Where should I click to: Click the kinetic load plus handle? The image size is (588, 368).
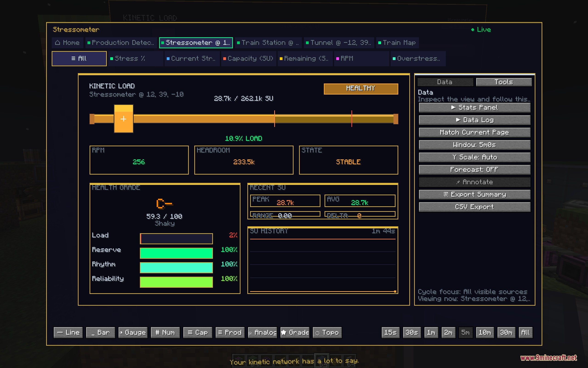click(x=123, y=119)
